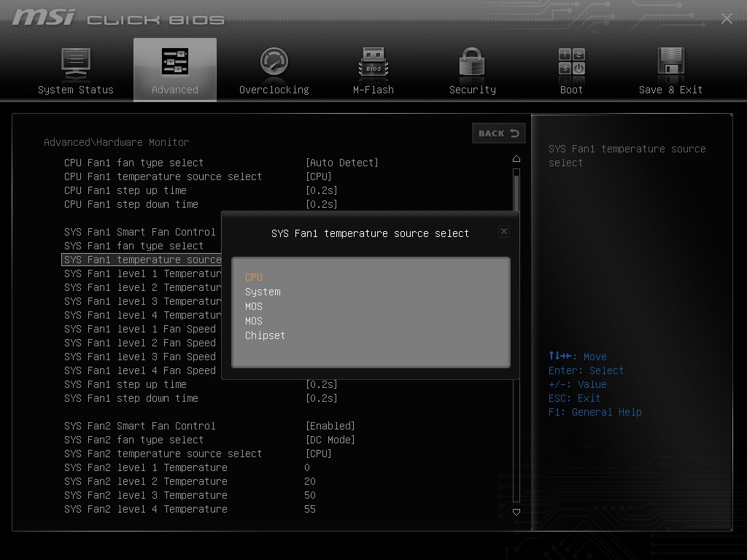The width and height of the screenshot is (747, 560).
Task: Select SYS Fan1 level 1 Temperature row
Action: coord(142,273)
